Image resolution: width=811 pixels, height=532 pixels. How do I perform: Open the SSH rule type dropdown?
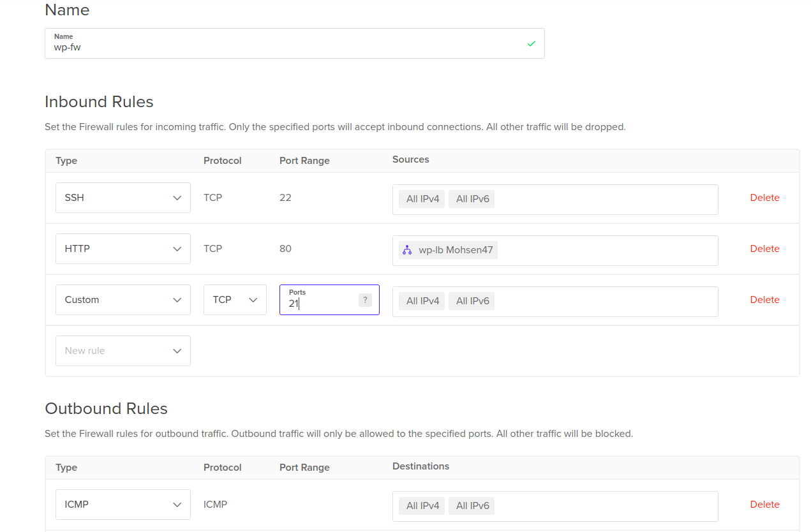pos(123,198)
